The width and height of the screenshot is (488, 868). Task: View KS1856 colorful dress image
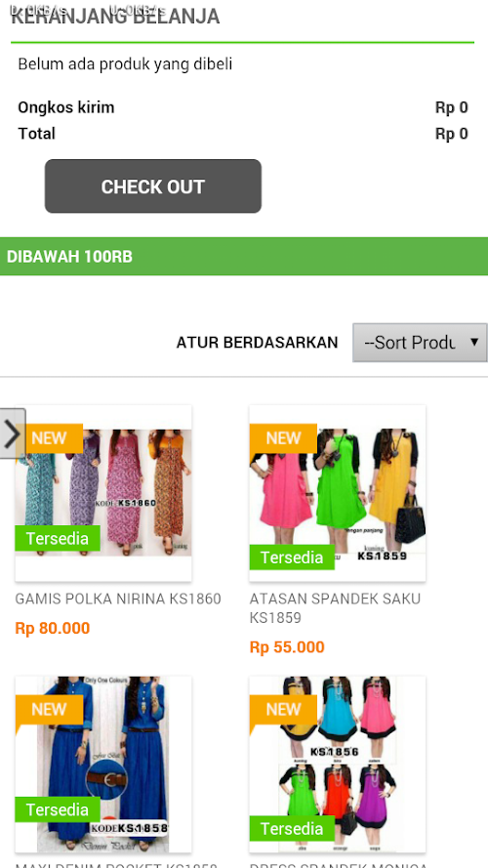338,765
